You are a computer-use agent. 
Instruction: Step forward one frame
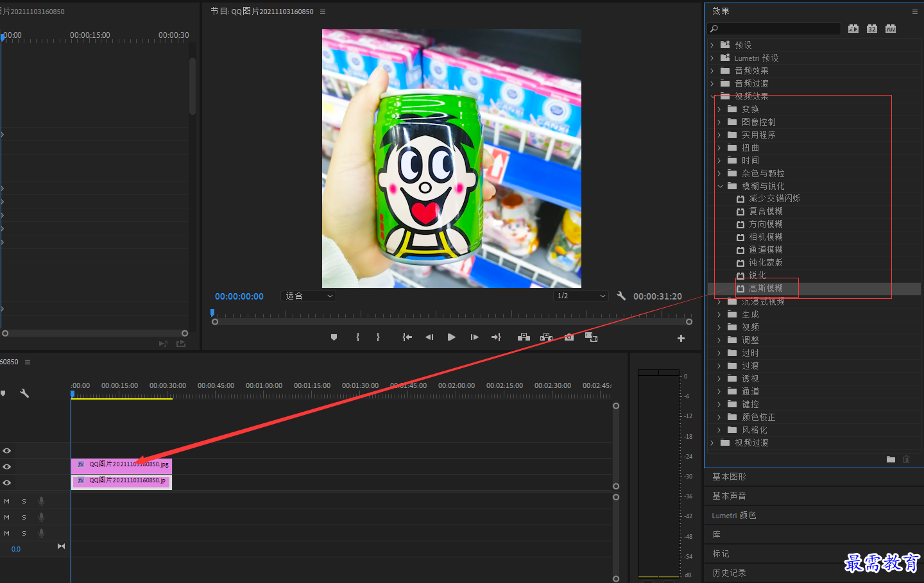tap(475, 337)
